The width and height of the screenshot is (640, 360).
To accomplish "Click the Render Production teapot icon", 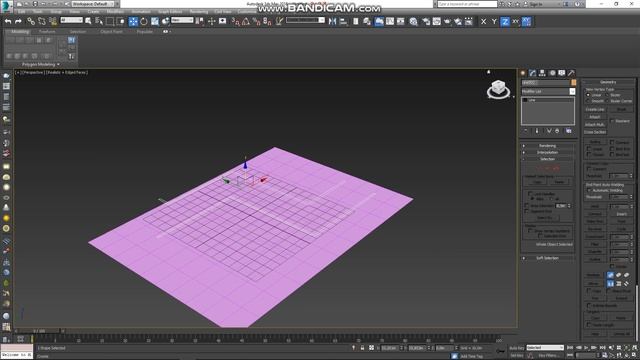I will [x=447, y=21].
